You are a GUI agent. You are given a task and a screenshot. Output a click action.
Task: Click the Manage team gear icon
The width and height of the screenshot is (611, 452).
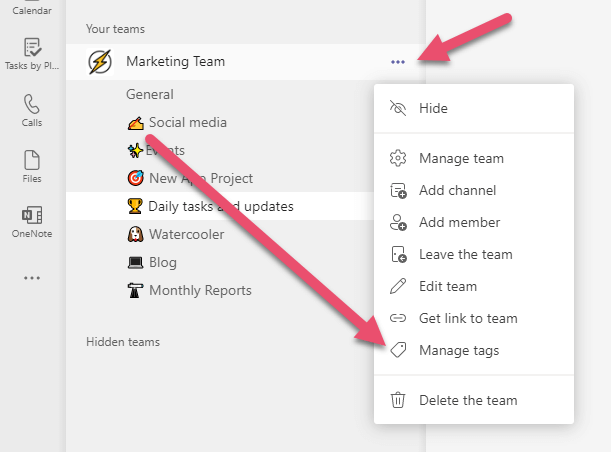pyautogui.click(x=398, y=158)
